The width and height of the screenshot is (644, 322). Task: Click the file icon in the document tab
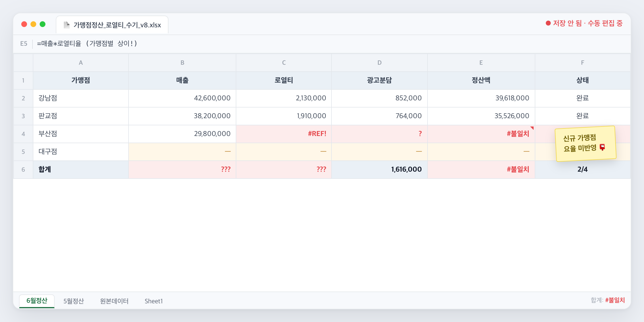(x=66, y=25)
